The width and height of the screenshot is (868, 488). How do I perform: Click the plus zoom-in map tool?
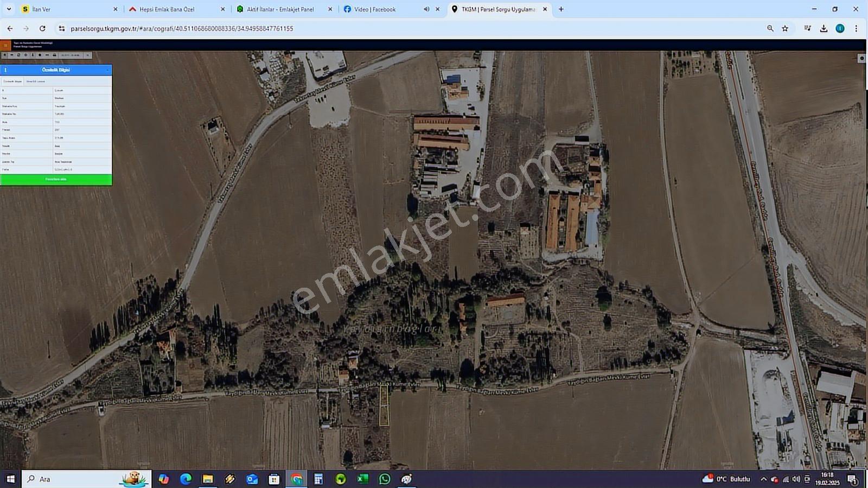(5, 55)
